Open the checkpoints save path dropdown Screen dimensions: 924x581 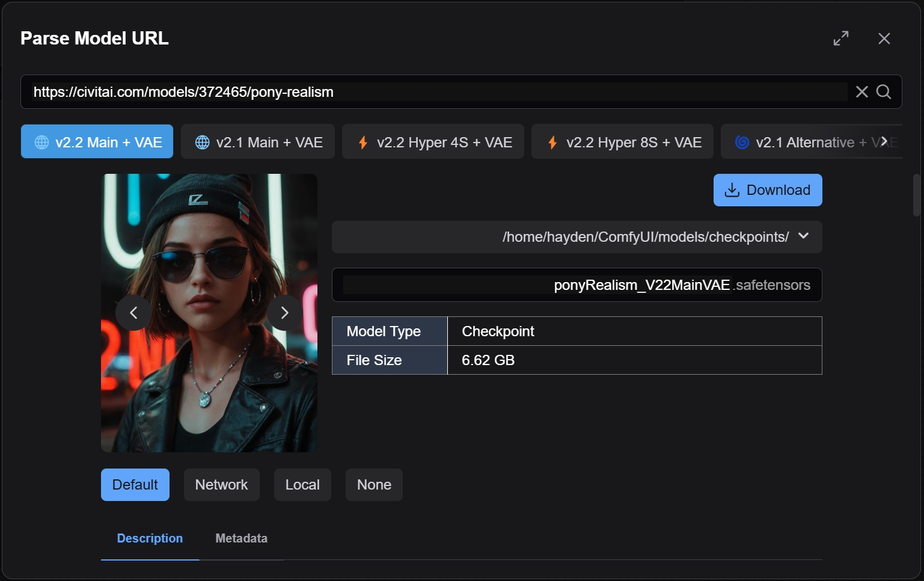(803, 236)
